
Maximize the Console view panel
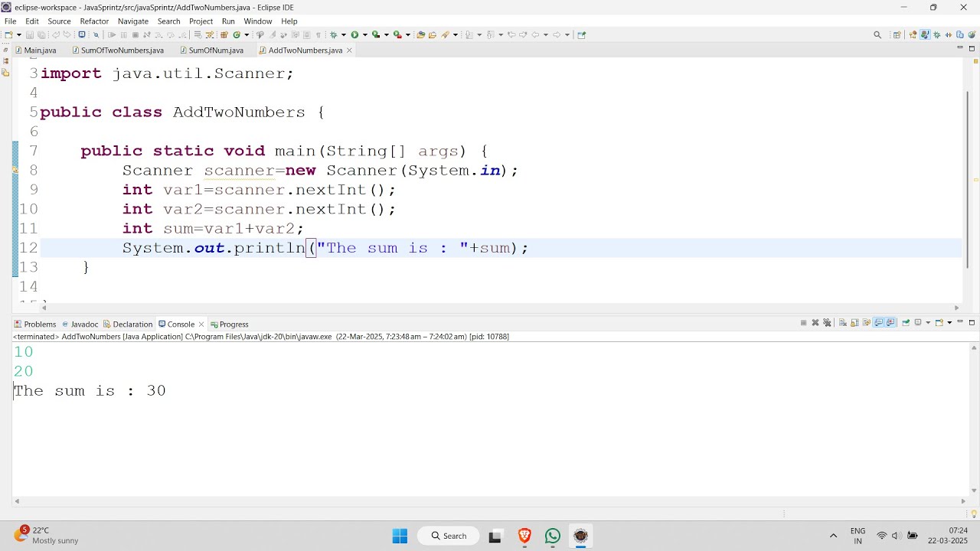(x=972, y=323)
